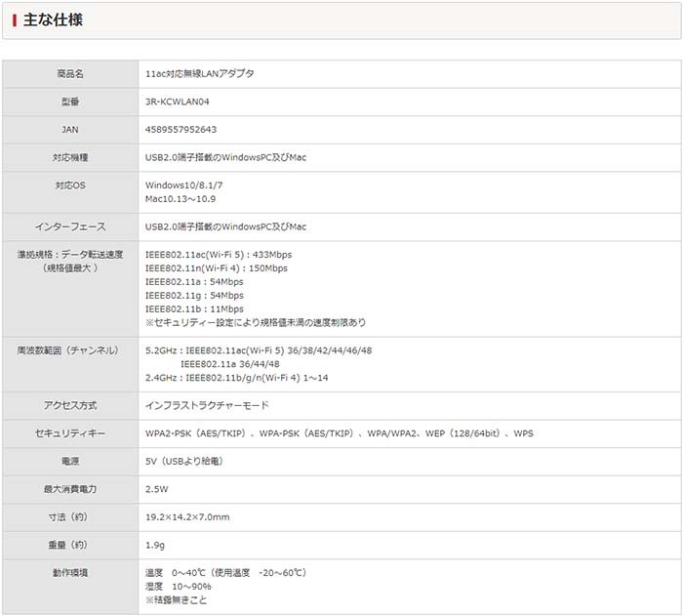The height and width of the screenshot is (616, 683).
Task: Click the 商品名 row label
Action: pos(70,74)
